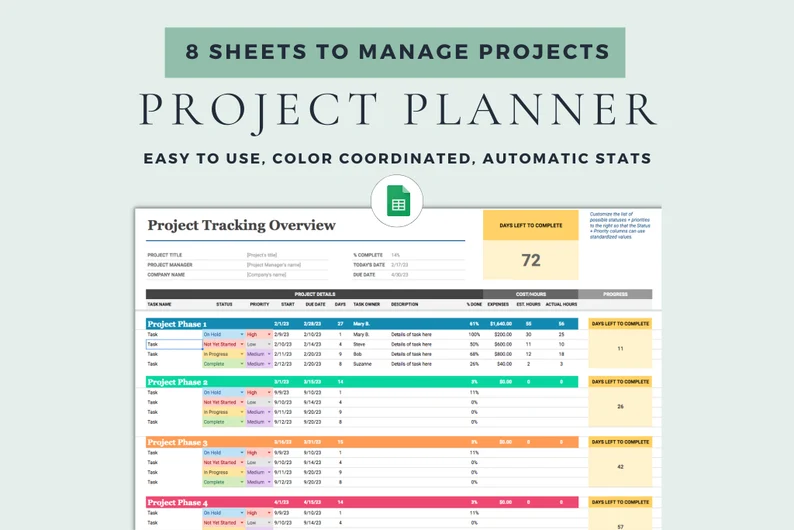The width and height of the screenshot is (794, 530).
Task: Click the Status column header
Action: click(224, 304)
